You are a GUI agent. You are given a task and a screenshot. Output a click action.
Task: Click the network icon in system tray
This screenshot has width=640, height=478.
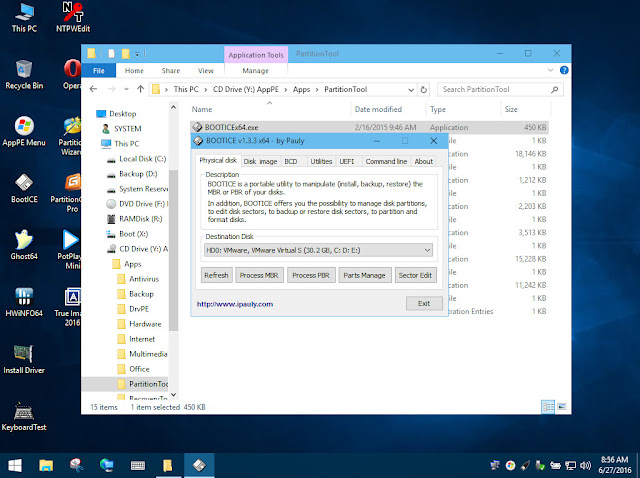pos(571,465)
